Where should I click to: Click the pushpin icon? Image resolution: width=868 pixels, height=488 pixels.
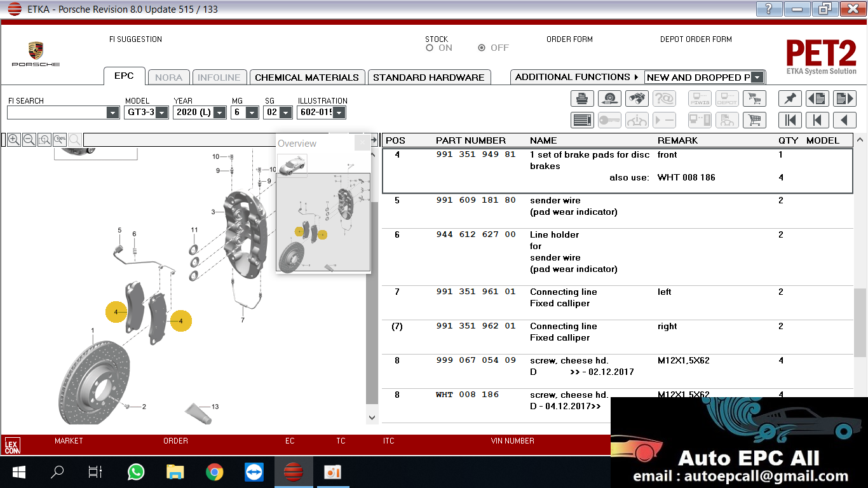pyautogui.click(x=790, y=98)
